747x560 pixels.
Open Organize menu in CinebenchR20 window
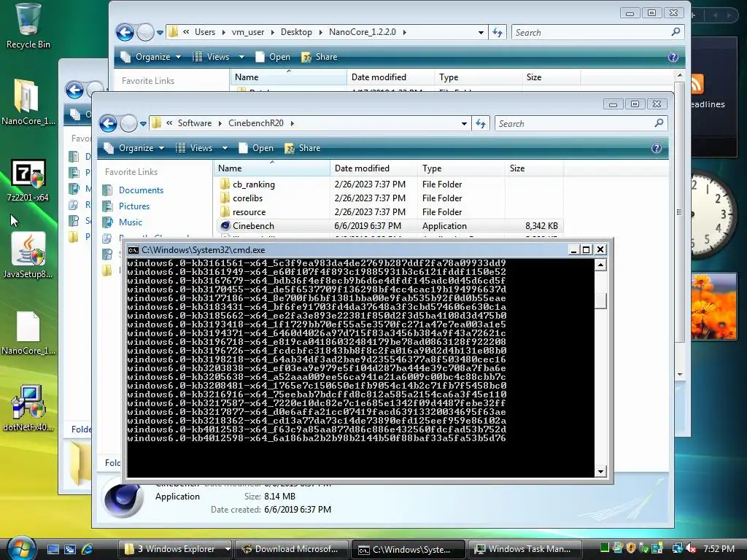(134, 148)
